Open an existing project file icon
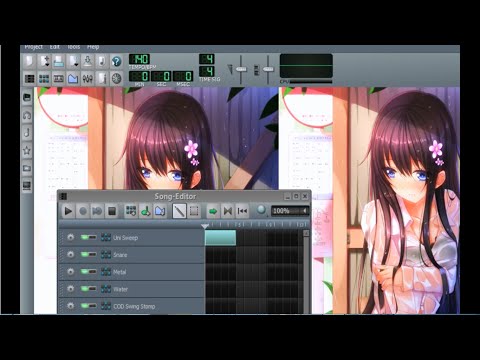The height and width of the screenshot is (360, 480). (x=59, y=62)
